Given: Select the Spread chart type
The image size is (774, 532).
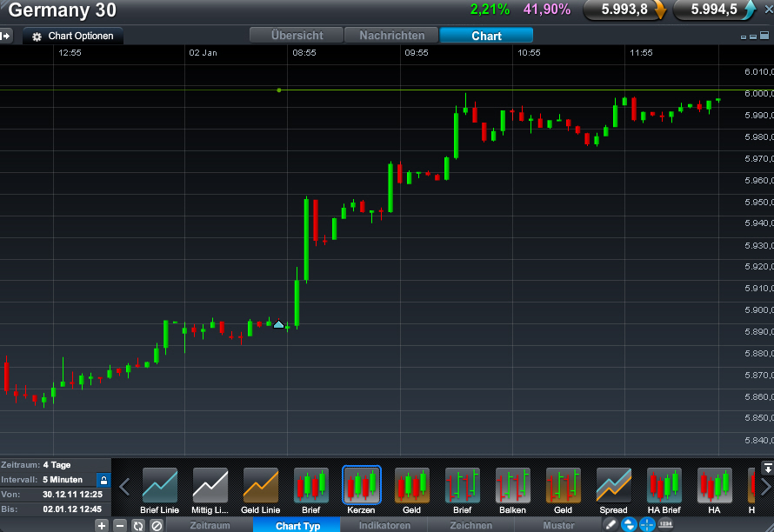Looking at the screenshot, I should 614,491.
